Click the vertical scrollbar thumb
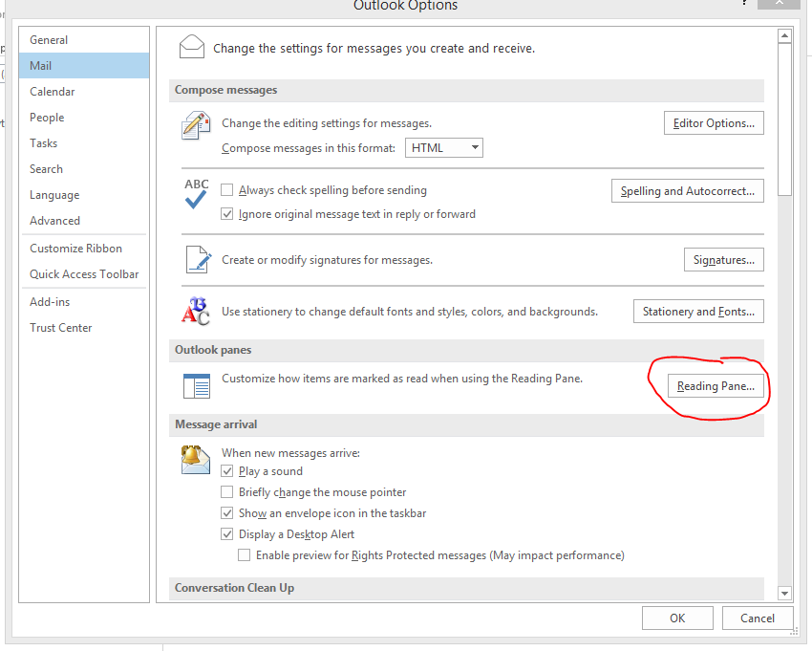 tap(784, 119)
